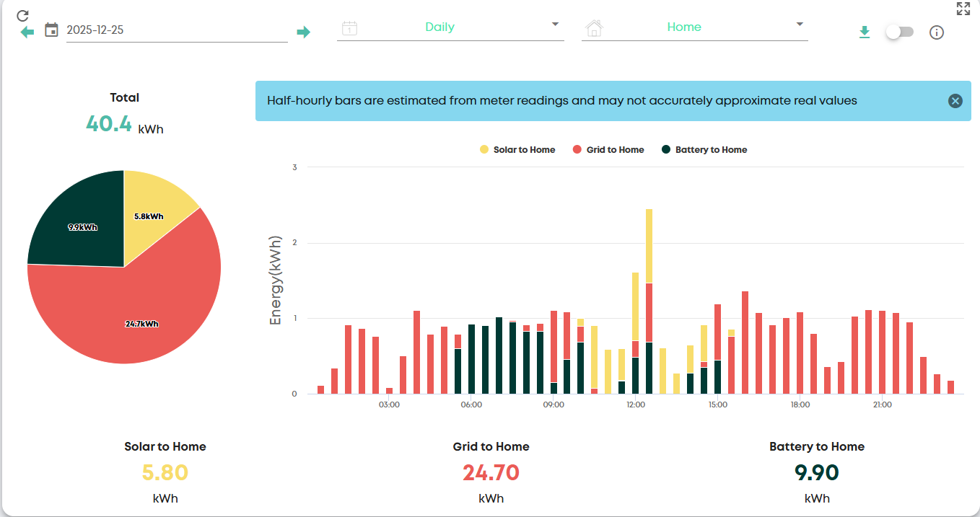Expand the Home view dropdown

click(694, 27)
